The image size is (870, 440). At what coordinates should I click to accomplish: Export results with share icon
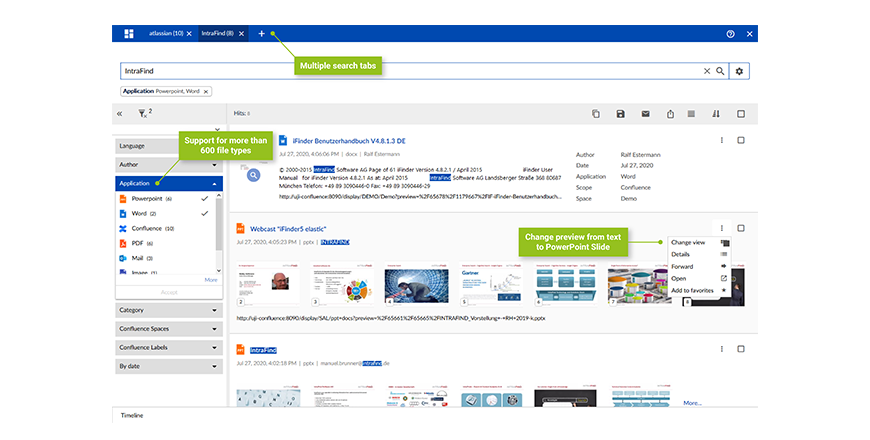[670, 114]
